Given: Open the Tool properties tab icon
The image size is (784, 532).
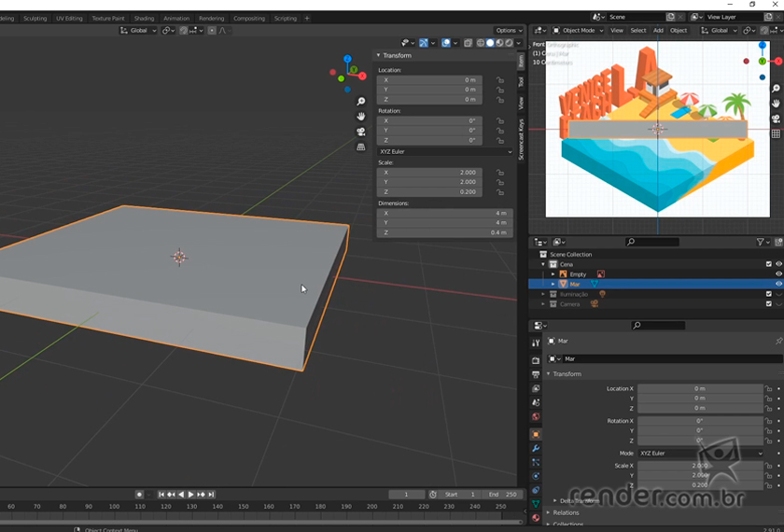Looking at the screenshot, I should tap(536, 343).
